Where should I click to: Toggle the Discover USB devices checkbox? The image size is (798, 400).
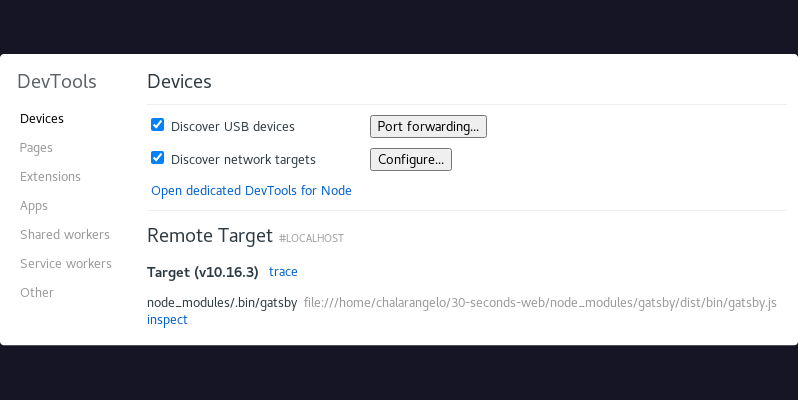coord(157,126)
